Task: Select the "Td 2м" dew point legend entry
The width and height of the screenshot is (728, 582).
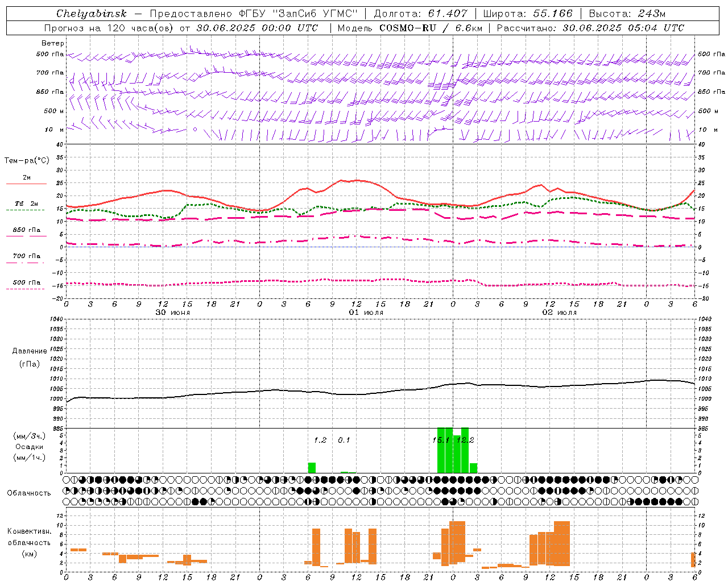Action: [x=26, y=203]
